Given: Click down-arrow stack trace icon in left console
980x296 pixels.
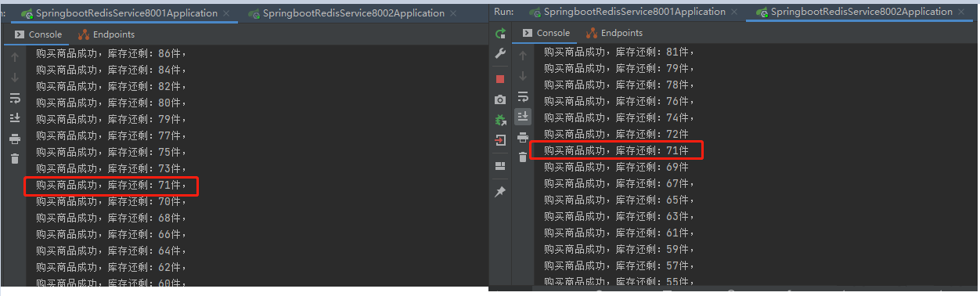Looking at the screenshot, I should pos(15,78).
